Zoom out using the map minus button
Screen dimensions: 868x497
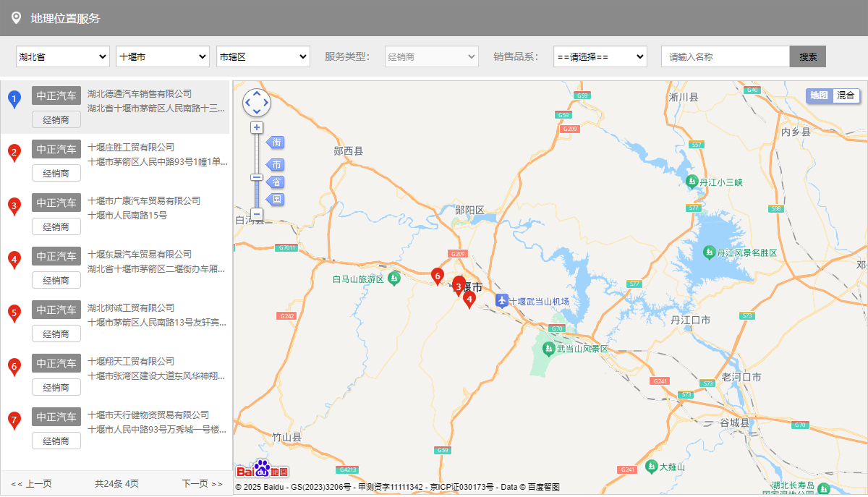point(257,214)
